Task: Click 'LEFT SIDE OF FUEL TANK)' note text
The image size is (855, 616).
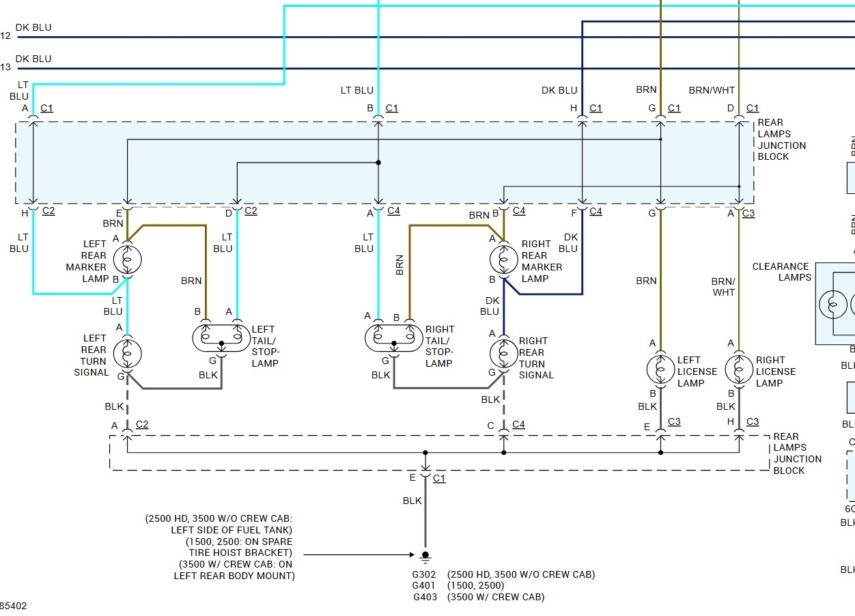Action: 232,530
